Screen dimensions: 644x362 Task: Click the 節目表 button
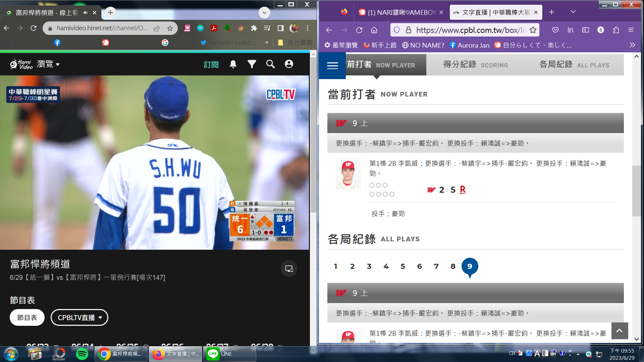(27, 317)
